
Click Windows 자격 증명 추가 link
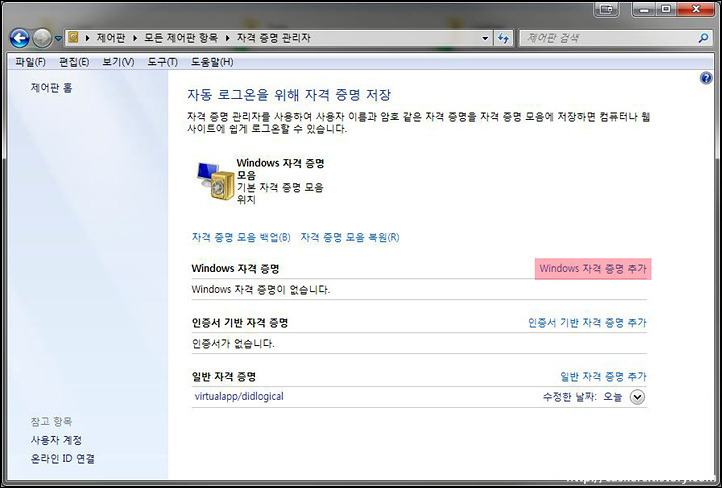[593, 268]
